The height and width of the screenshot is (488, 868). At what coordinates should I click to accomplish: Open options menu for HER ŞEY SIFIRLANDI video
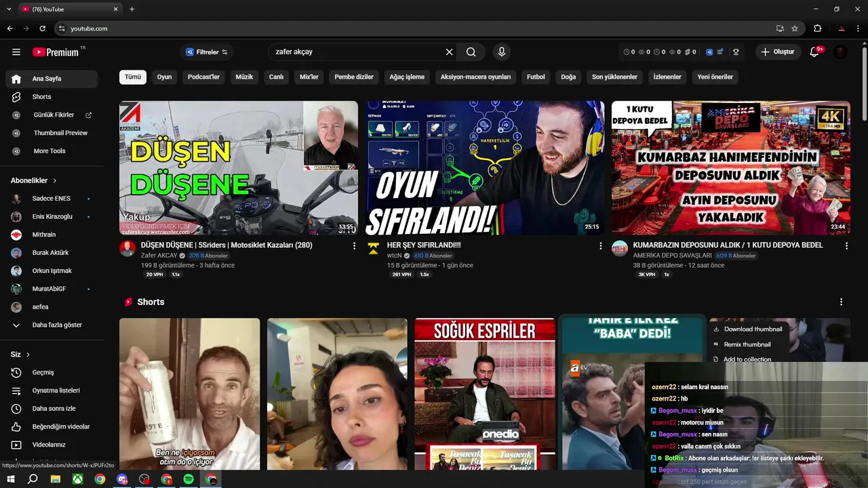coord(600,246)
